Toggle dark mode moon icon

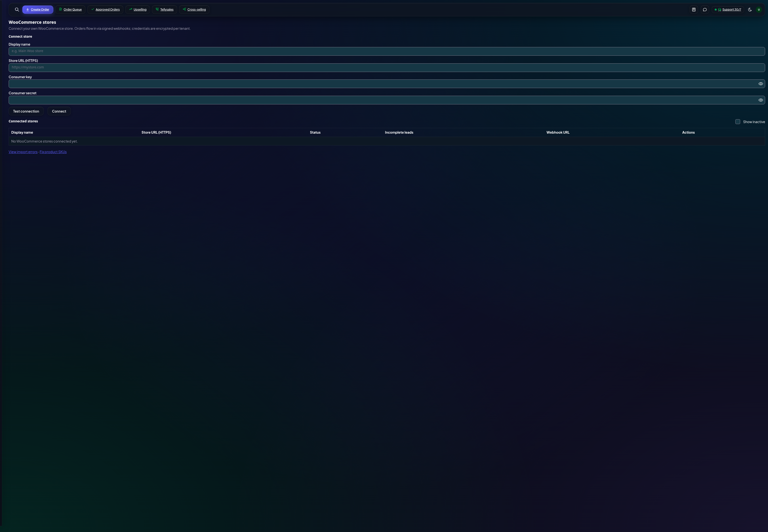(750, 10)
